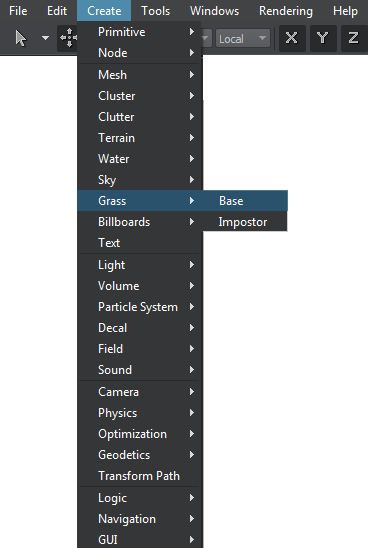368x548 pixels.
Task: Open the File menu
Action: (x=18, y=11)
